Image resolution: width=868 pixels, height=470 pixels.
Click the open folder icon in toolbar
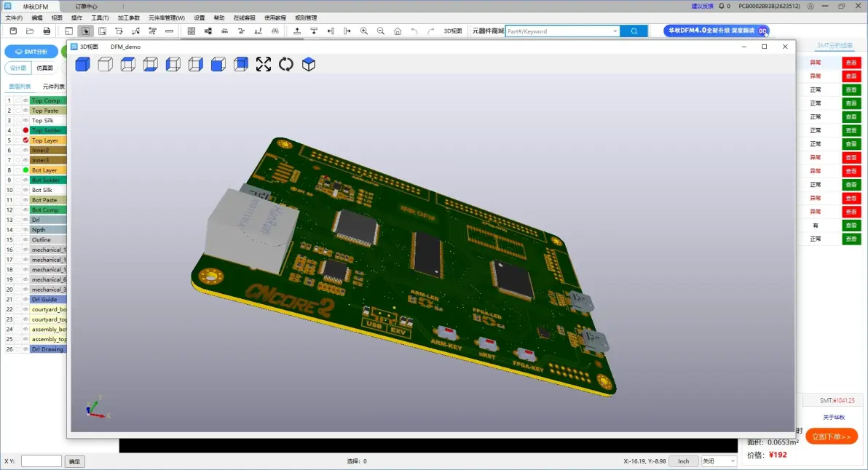click(x=30, y=31)
